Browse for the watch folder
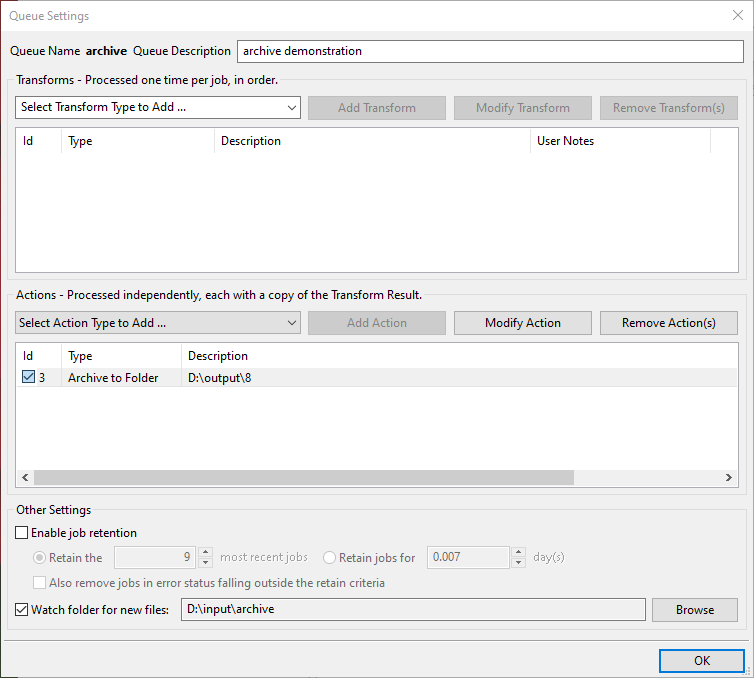 (694, 610)
